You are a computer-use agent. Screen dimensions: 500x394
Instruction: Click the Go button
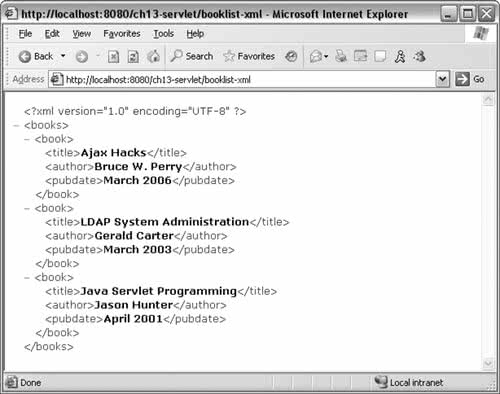[x=470, y=79]
